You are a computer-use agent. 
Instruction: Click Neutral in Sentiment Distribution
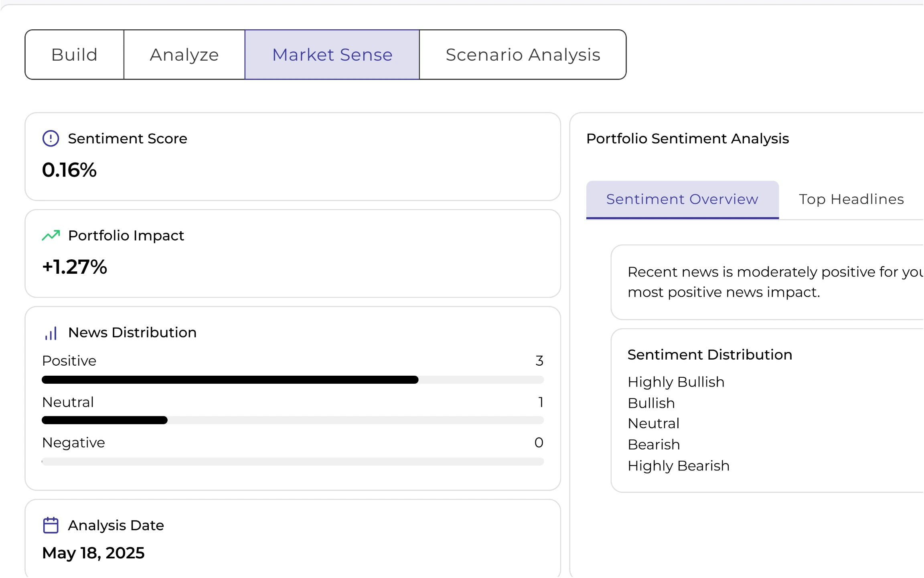point(654,423)
